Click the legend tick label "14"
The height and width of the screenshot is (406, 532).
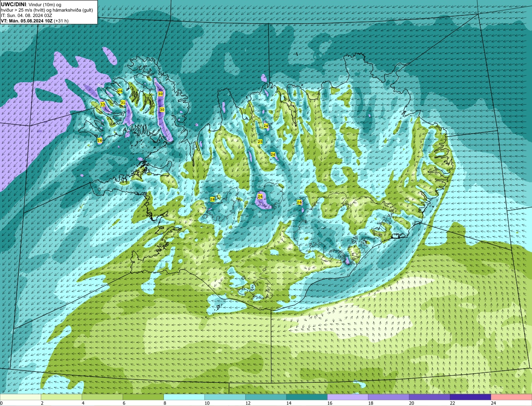click(289, 403)
